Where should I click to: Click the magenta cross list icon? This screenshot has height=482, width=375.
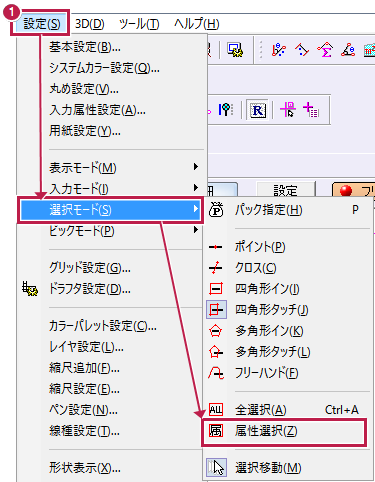point(311,109)
